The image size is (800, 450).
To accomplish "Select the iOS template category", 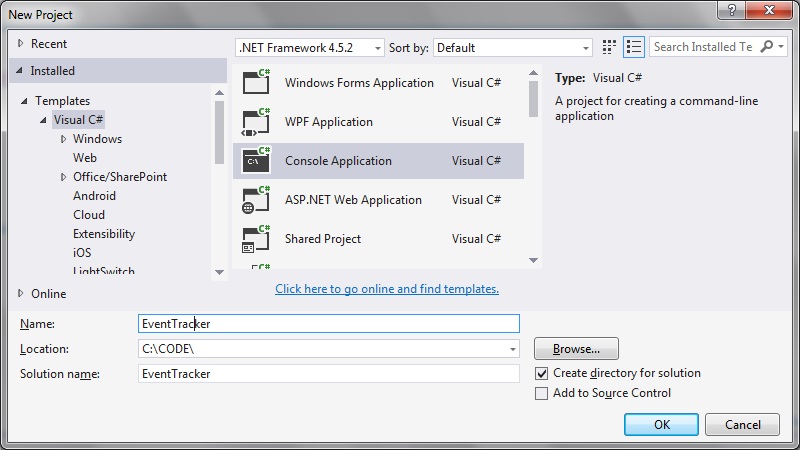I will pyautogui.click(x=82, y=253).
